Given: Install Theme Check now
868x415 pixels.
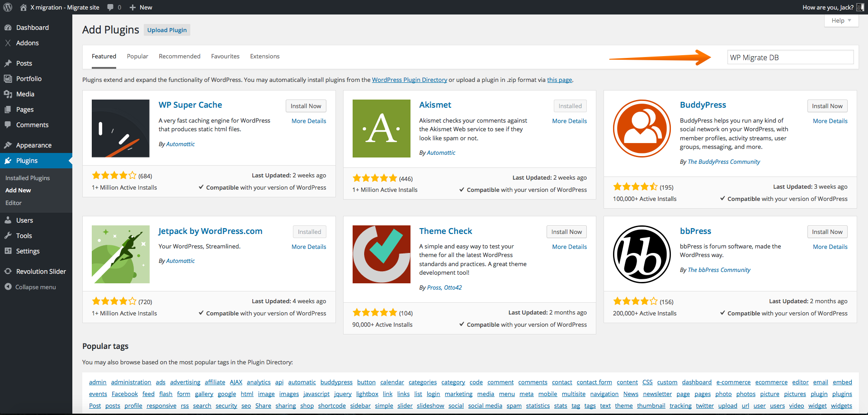Looking at the screenshot, I should [566, 232].
